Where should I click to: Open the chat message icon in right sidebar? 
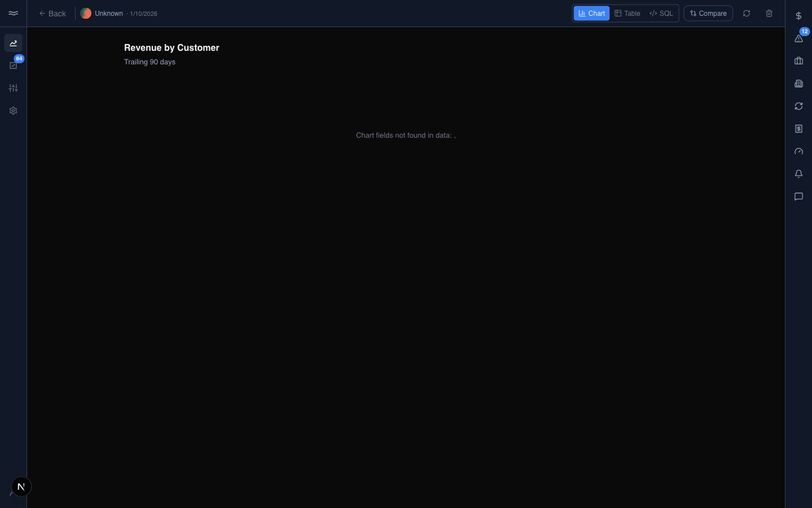point(798,196)
